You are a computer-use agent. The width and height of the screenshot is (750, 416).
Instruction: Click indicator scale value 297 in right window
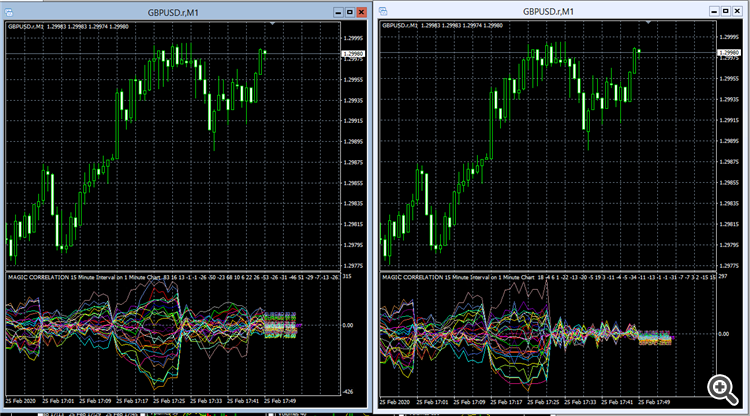(723, 277)
